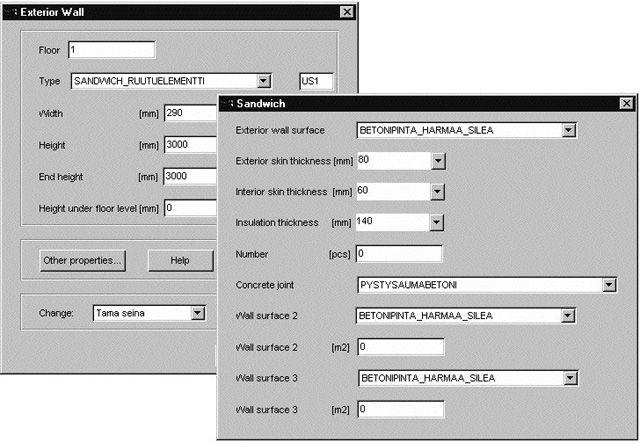Click the Other properties button

[x=82, y=260]
